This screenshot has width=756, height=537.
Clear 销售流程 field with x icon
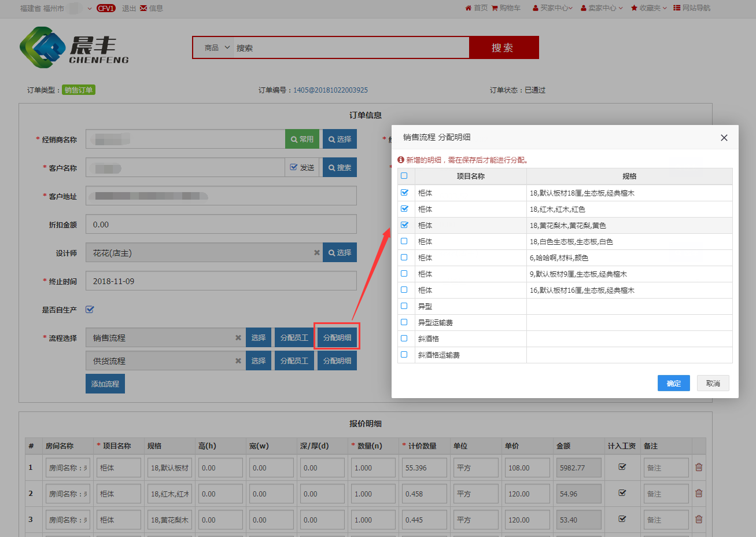pyautogui.click(x=238, y=338)
